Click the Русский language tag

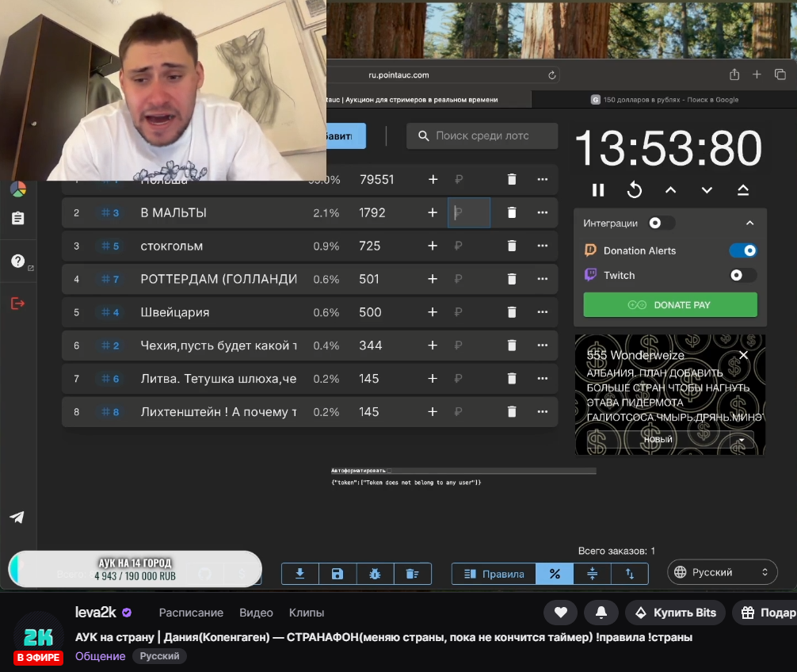pyautogui.click(x=159, y=656)
